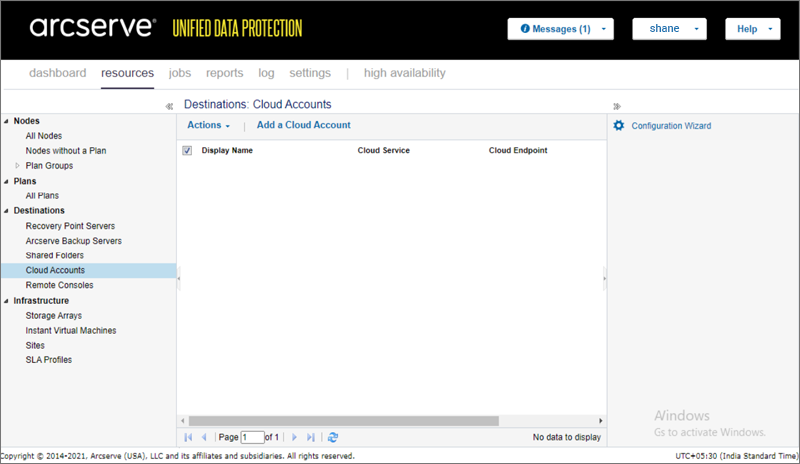Click the right splitter handle of the grid
The height and width of the screenshot is (464, 800).
click(x=605, y=279)
